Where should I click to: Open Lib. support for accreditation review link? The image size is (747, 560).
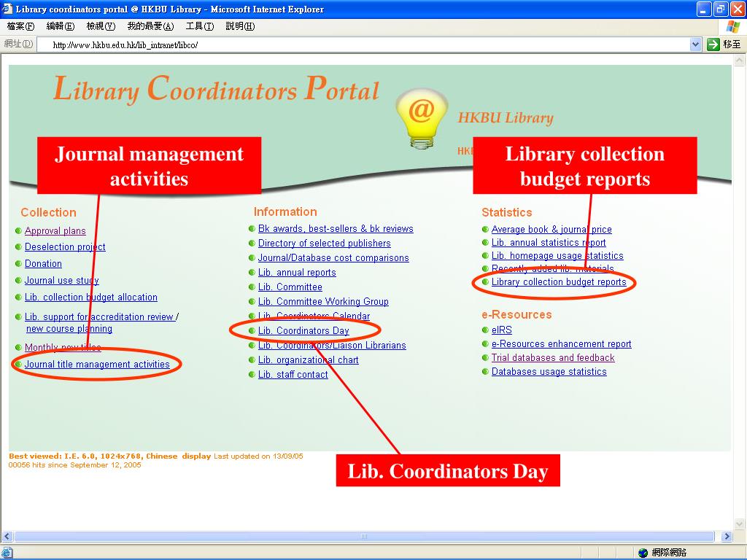[x=99, y=316]
